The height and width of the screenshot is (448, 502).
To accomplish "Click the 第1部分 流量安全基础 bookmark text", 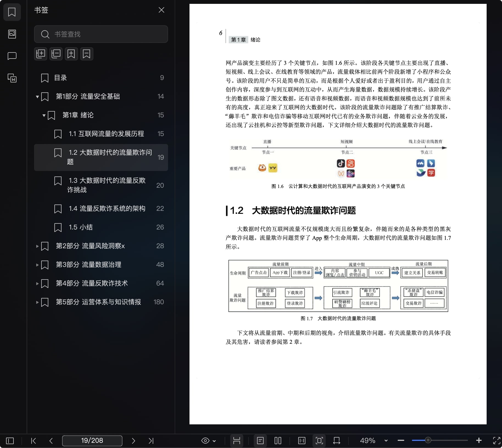I will pyautogui.click(x=88, y=96).
